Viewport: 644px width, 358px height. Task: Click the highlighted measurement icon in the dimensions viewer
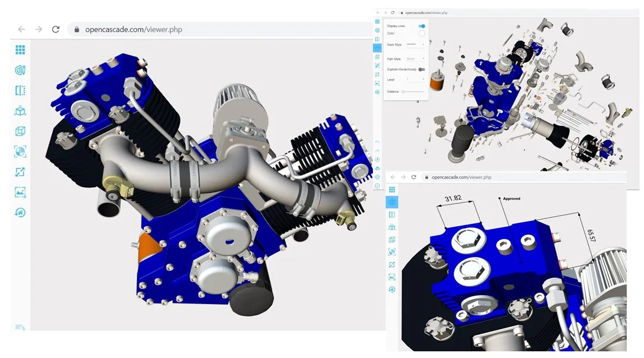point(392,202)
